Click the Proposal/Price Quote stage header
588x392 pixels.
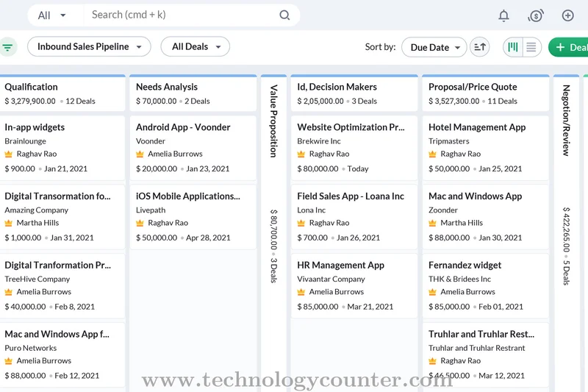[486, 93]
